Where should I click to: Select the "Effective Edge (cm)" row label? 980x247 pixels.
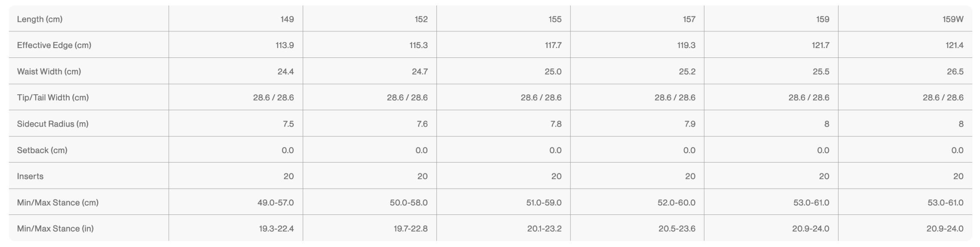pos(54,45)
